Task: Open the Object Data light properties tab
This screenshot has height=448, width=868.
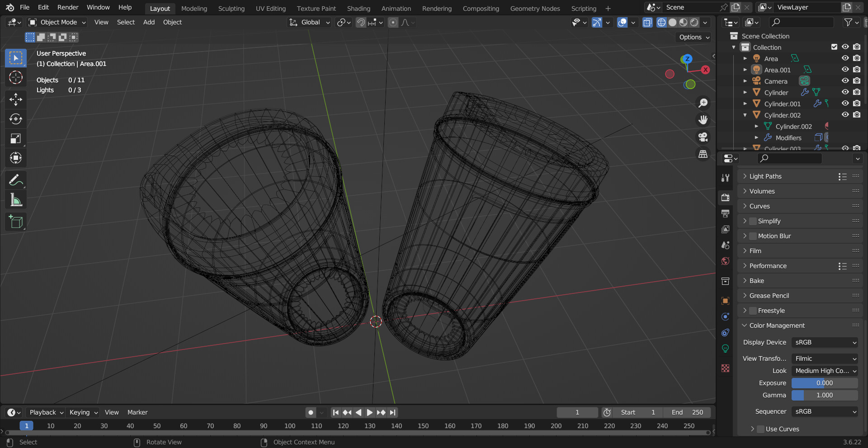Action: coord(726,349)
